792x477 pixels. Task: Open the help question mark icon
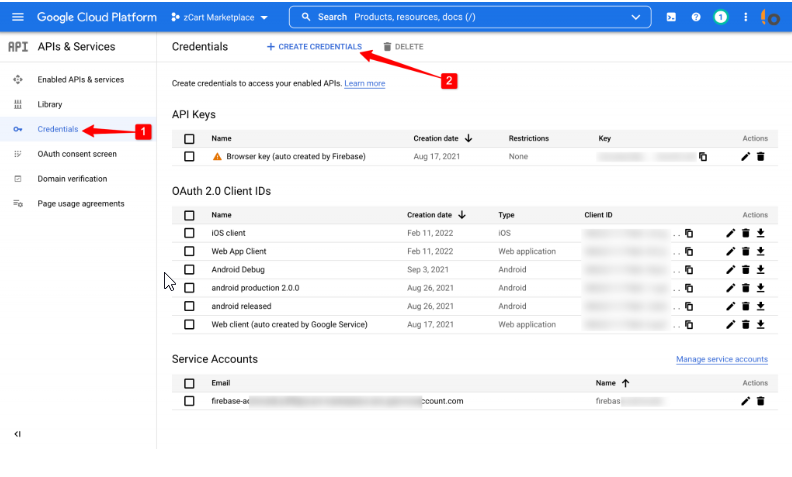pos(696,17)
